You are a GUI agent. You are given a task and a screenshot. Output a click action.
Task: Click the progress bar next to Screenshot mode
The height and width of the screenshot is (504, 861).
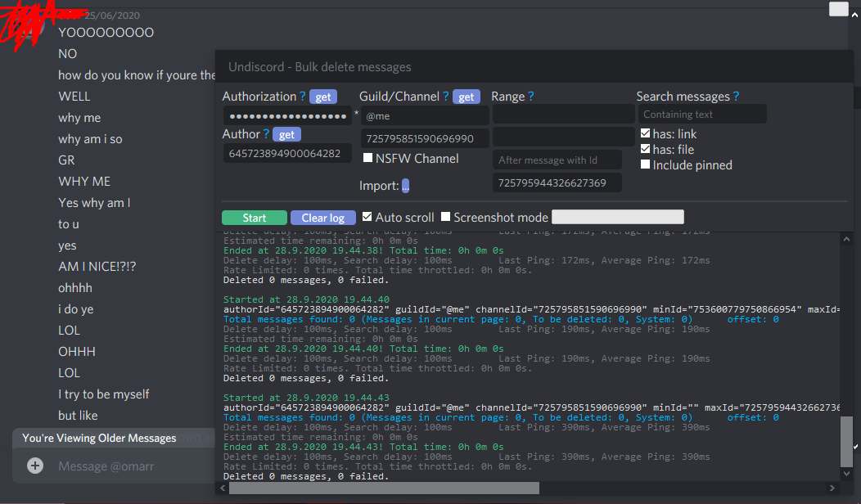(x=618, y=217)
